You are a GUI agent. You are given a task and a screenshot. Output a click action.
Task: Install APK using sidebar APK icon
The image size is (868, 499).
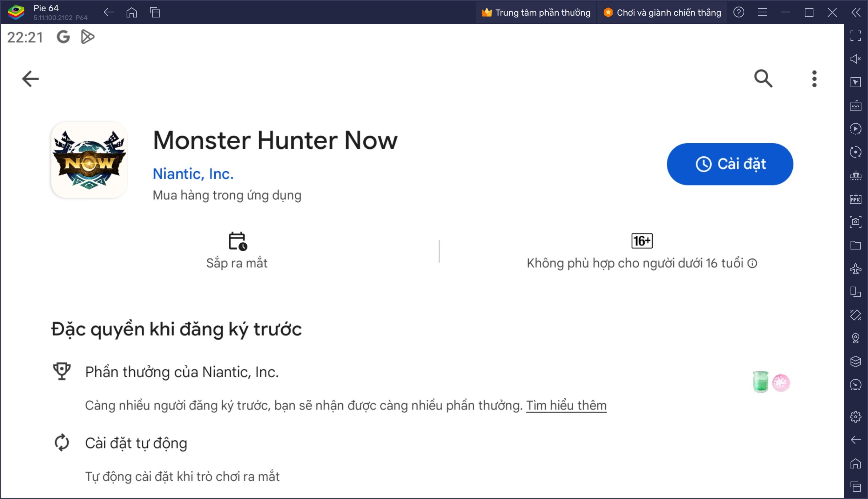856,199
